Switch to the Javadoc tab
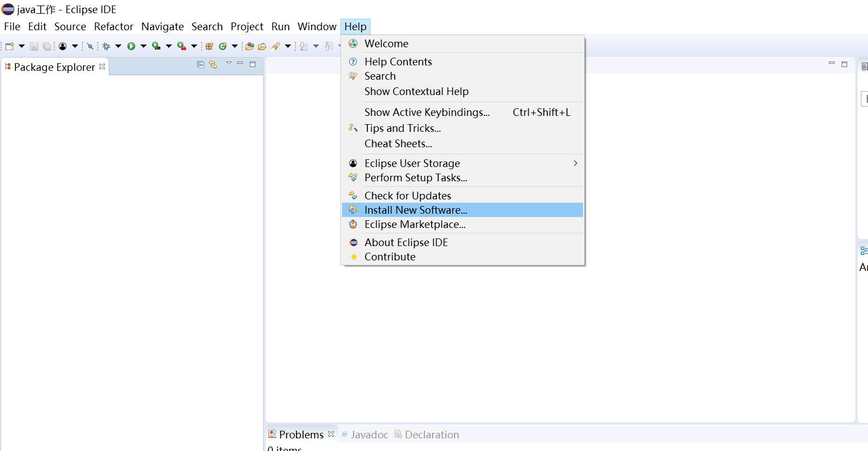This screenshot has width=868, height=451. tap(365, 435)
